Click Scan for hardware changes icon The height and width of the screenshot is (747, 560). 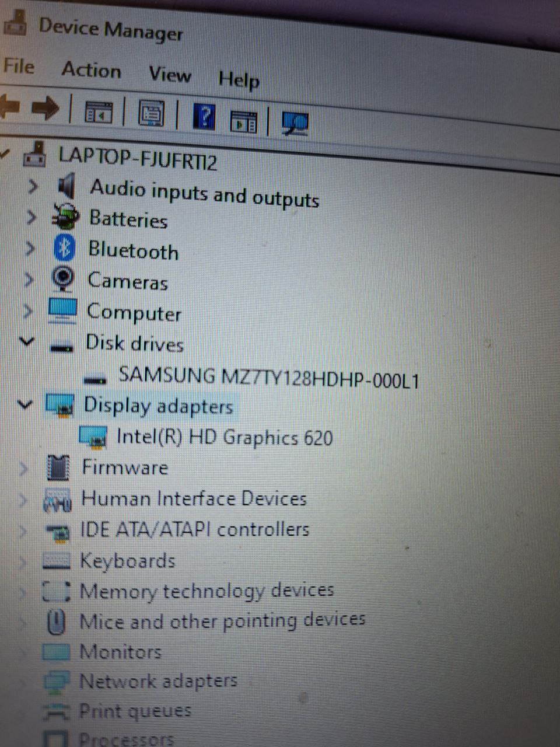295,123
